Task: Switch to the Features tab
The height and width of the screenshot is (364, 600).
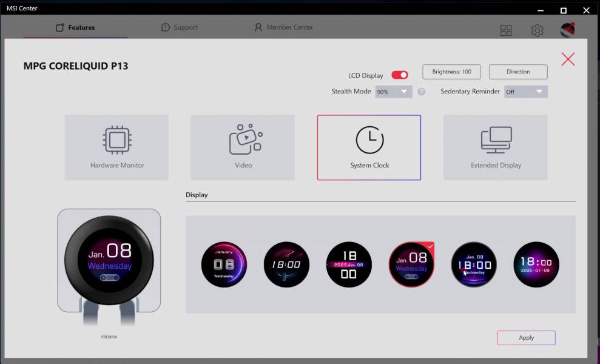Action: click(75, 27)
